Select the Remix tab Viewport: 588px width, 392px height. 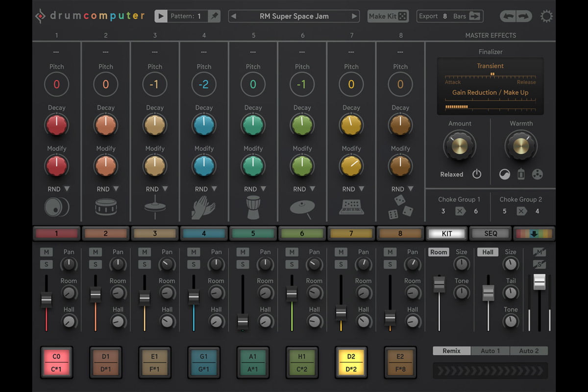tap(451, 351)
